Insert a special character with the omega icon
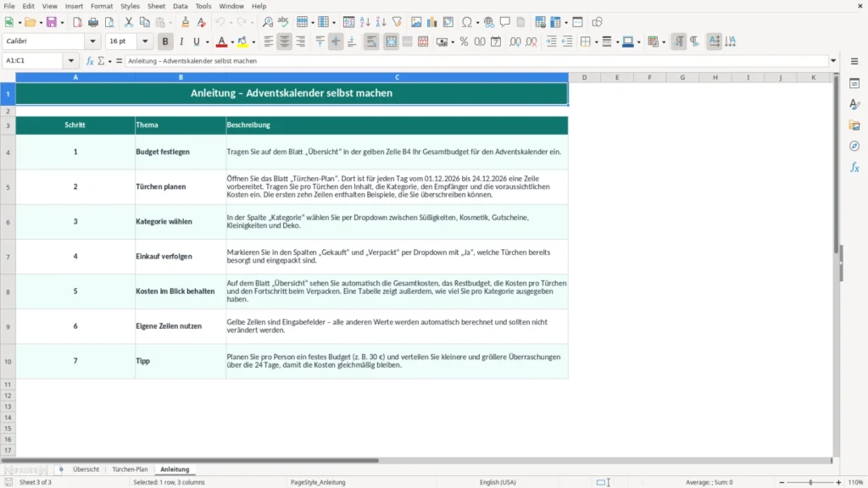 pos(467,22)
